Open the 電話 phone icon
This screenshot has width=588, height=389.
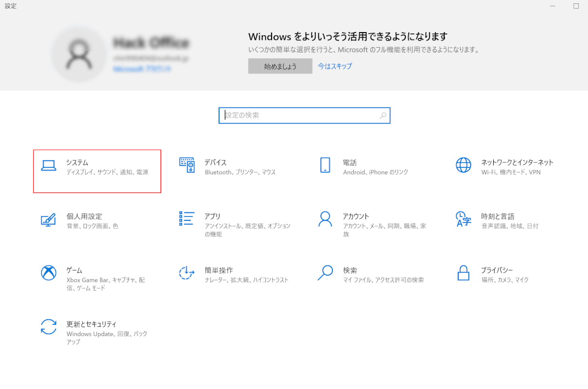(325, 165)
